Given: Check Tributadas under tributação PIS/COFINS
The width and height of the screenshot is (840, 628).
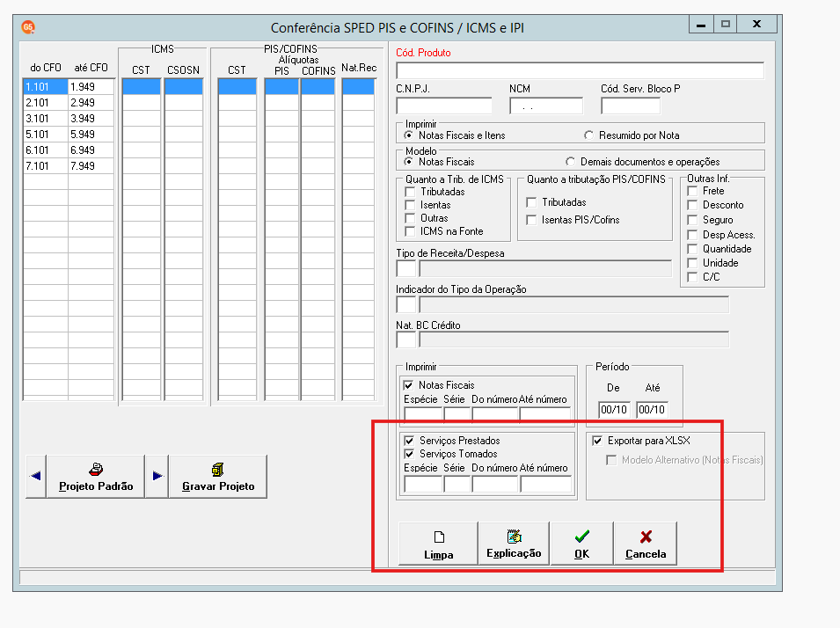Looking at the screenshot, I should pos(531,202).
